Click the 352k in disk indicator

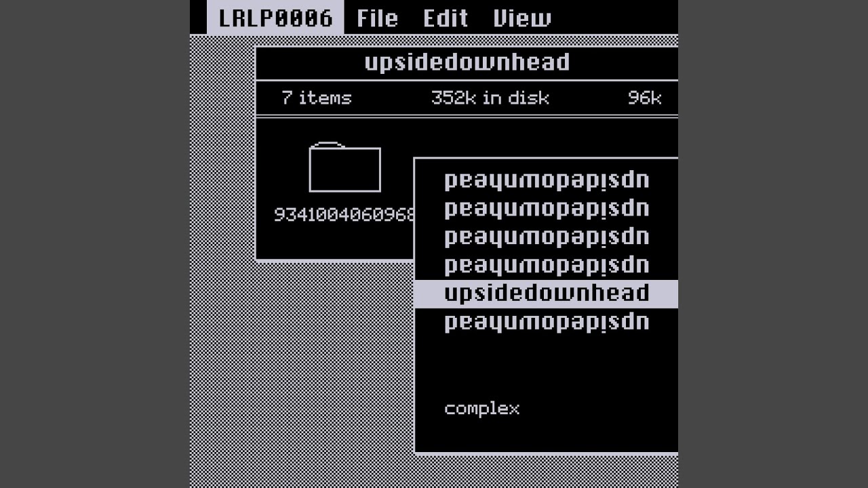[490, 98]
